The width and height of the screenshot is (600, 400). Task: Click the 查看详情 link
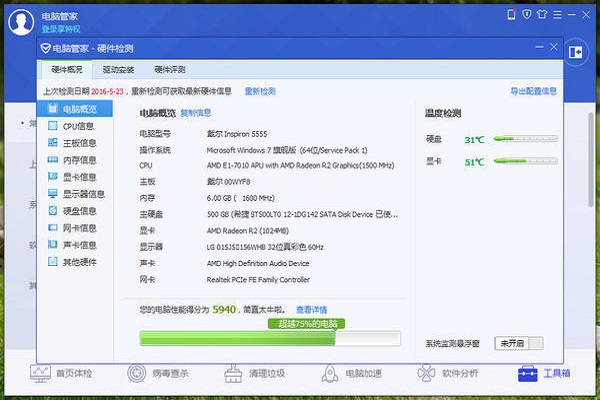click(311, 310)
